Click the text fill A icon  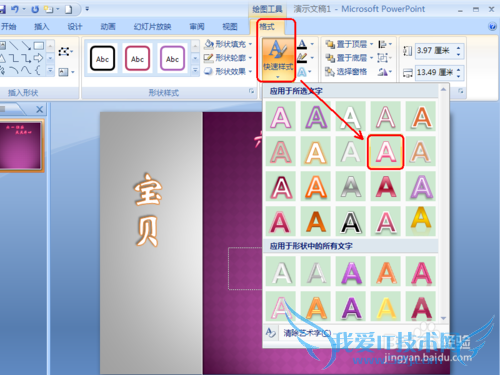[302, 44]
